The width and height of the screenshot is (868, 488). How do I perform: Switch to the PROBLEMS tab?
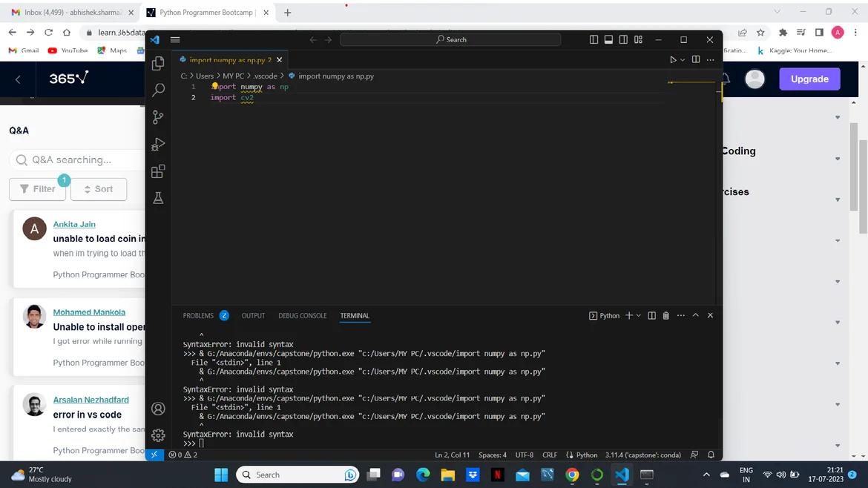click(x=198, y=316)
